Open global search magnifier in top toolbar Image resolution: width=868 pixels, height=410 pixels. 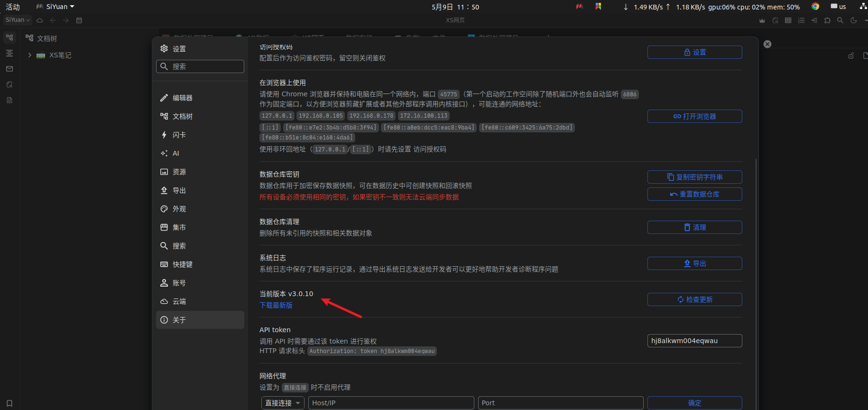[840, 20]
